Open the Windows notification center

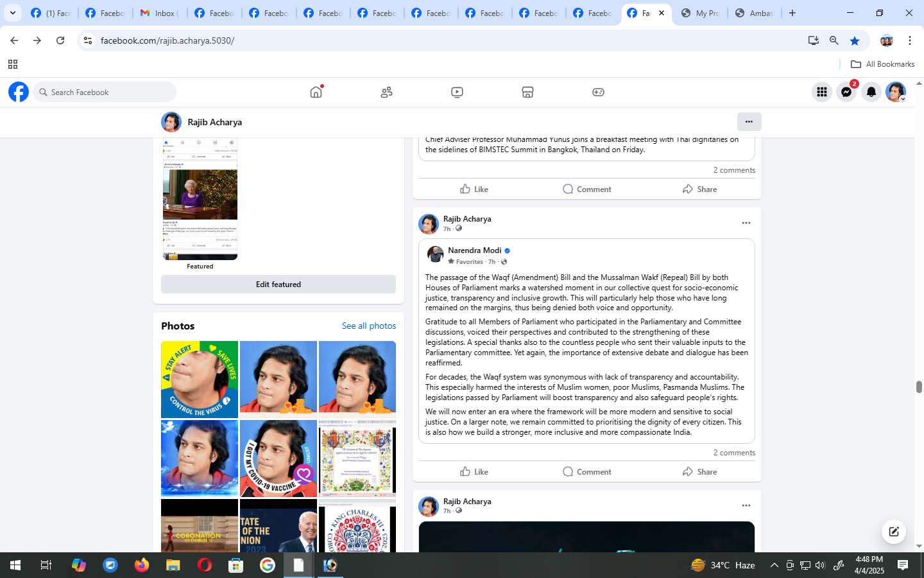click(x=902, y=565)
